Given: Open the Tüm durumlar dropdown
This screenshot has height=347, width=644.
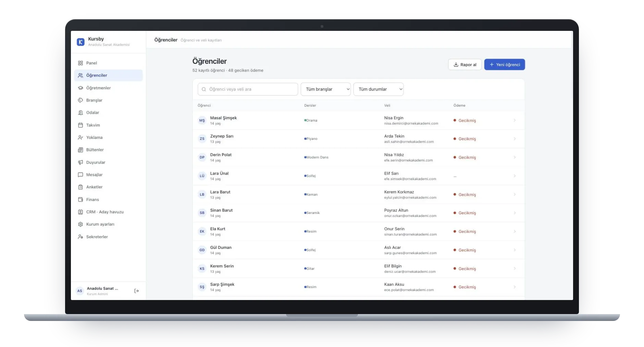Looking at the screenshot, I should pos(378,89).
